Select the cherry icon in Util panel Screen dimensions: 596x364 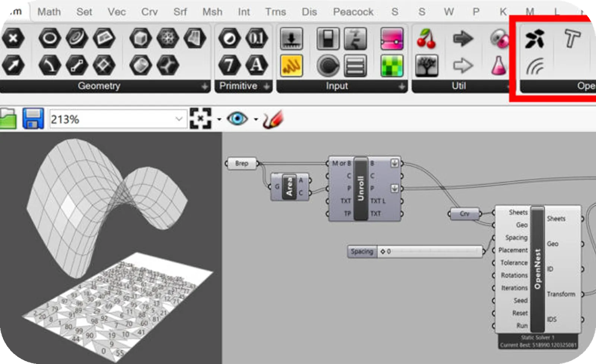coord(427,39)
